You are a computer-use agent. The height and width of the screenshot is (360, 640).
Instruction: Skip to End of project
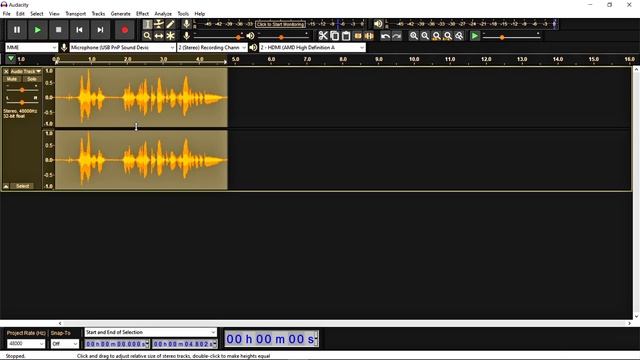[x=100, y=30]
